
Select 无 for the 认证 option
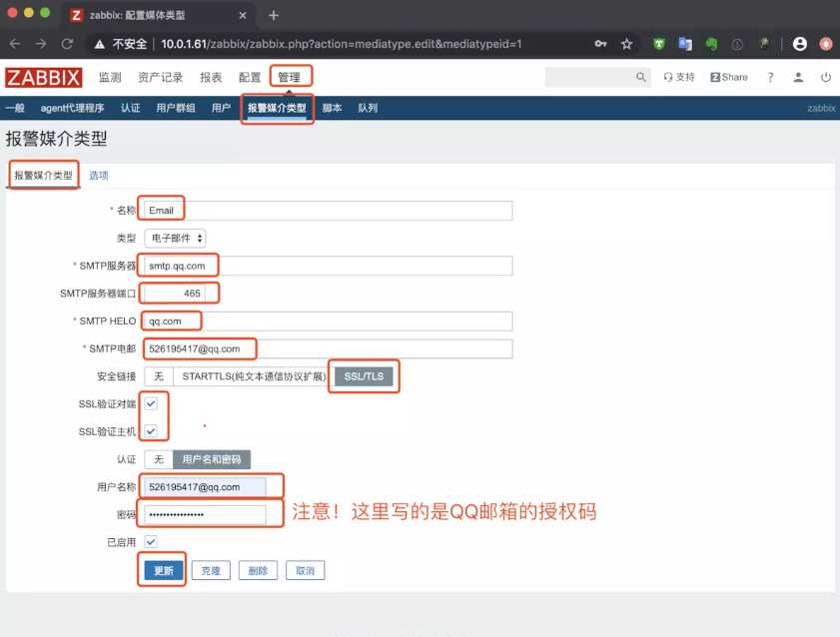159,459
